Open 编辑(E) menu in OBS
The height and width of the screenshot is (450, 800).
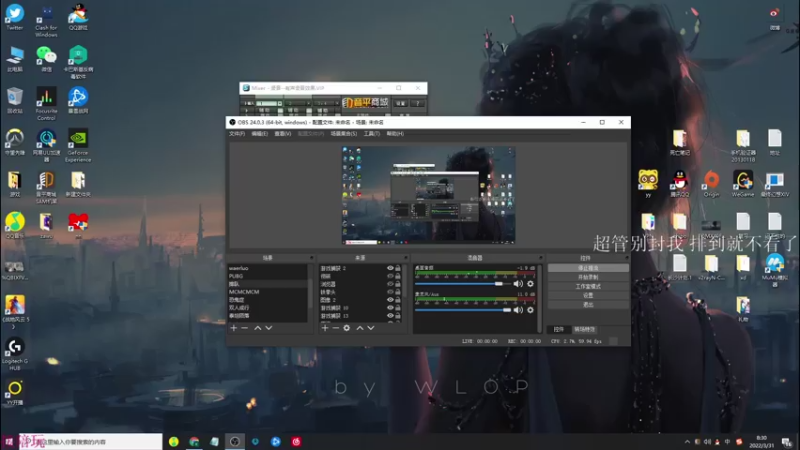coord(259,134)
